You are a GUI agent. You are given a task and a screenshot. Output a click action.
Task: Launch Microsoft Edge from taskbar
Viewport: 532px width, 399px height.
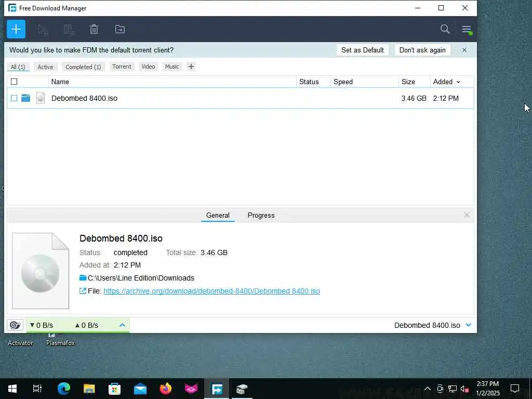(x=64, y=389)
